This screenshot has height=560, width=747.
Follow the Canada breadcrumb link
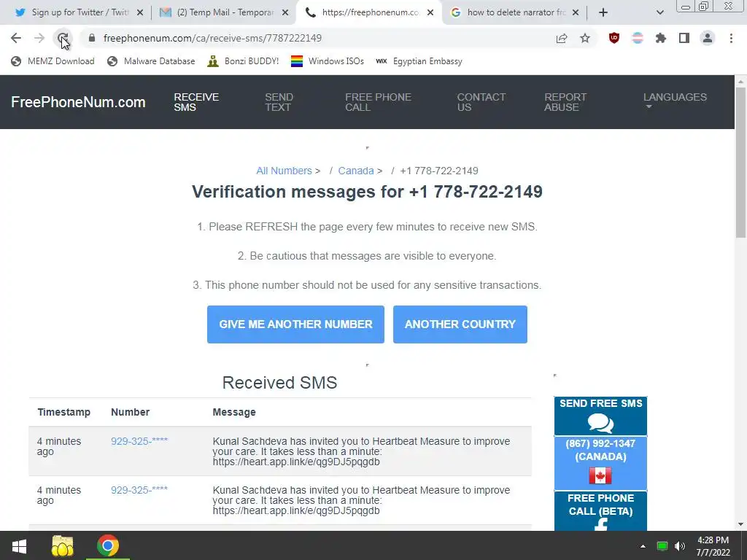point(356,171)
